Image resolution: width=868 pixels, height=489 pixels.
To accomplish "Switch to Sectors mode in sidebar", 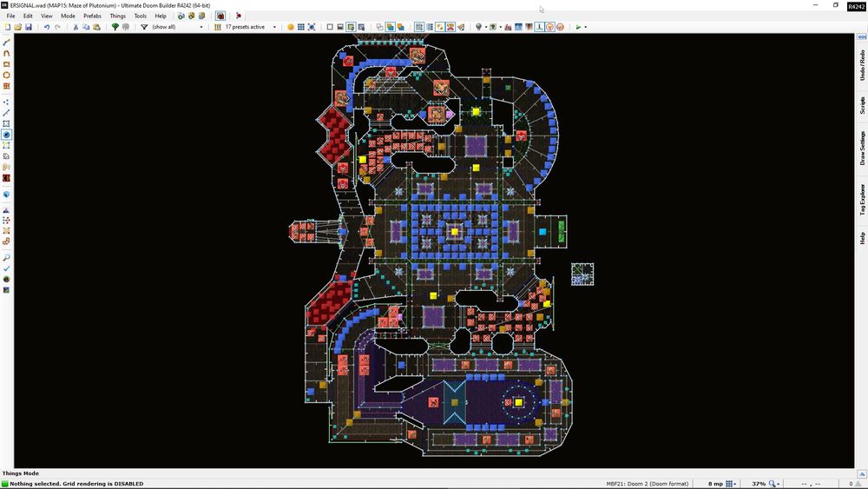I will (6, 123).
